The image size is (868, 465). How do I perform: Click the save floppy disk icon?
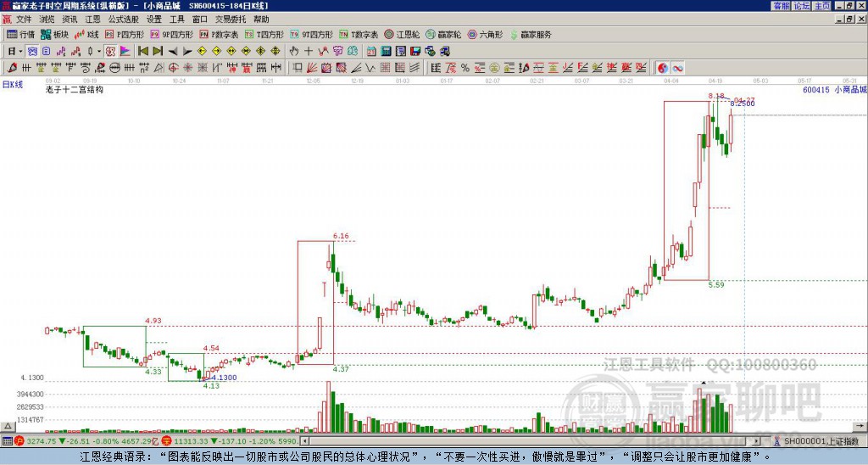pos(415,52)
